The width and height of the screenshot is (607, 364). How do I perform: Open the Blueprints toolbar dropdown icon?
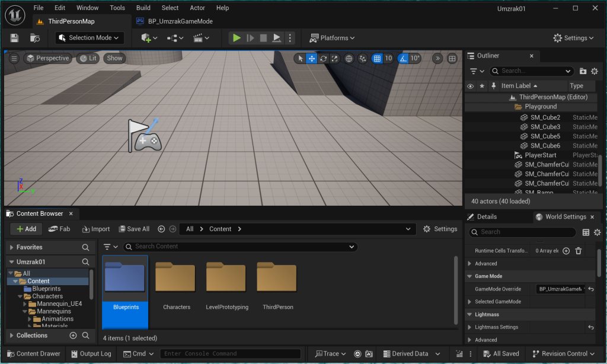175,37
